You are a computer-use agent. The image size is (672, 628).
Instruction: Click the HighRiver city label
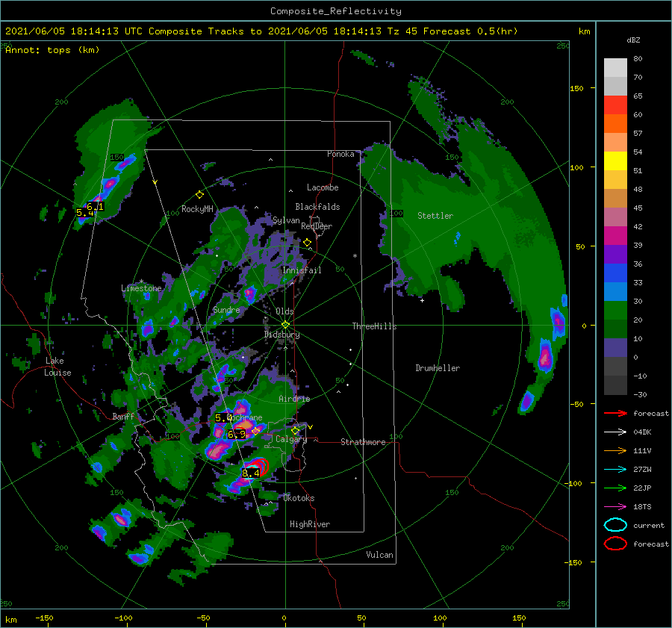tap(310, 524)
